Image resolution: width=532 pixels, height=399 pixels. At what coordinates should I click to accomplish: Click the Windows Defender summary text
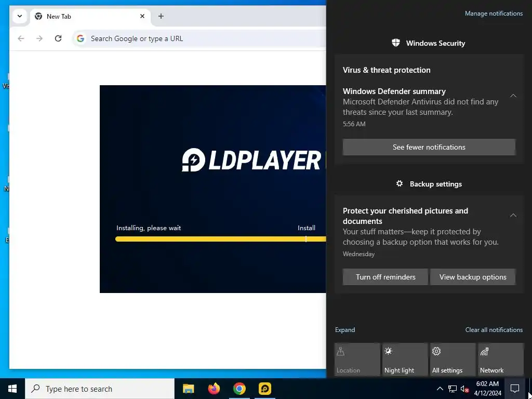pyautogui.click(x=394, y=91)
